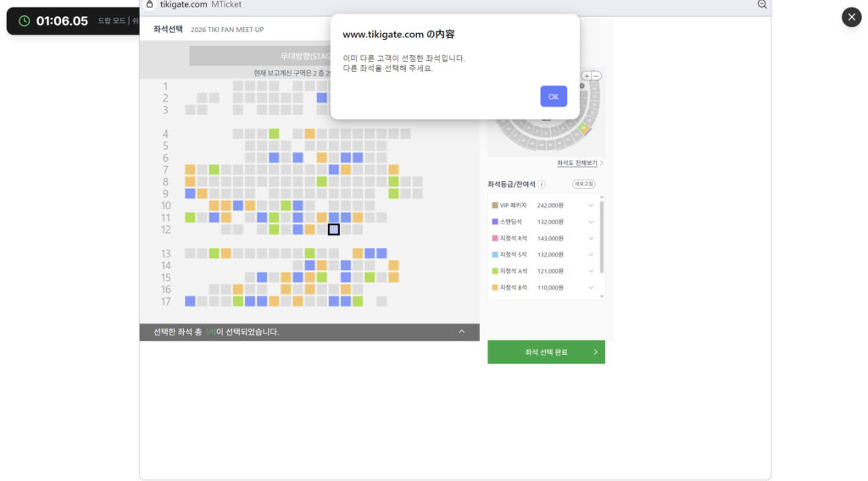The width and height of the screenshot is (868, 481).
Task: Toggle the black-outlined selected seat in row 12
Action: [334, 229]
